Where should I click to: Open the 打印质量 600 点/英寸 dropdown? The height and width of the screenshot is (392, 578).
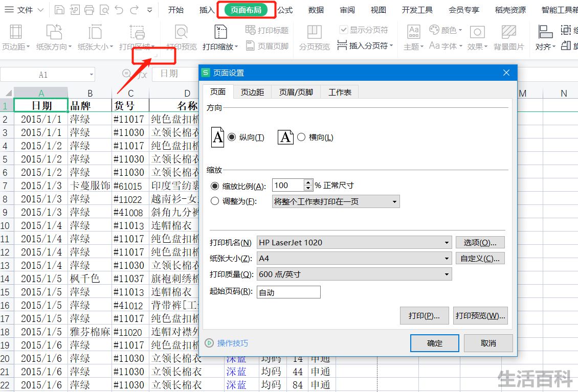[354, 274]
